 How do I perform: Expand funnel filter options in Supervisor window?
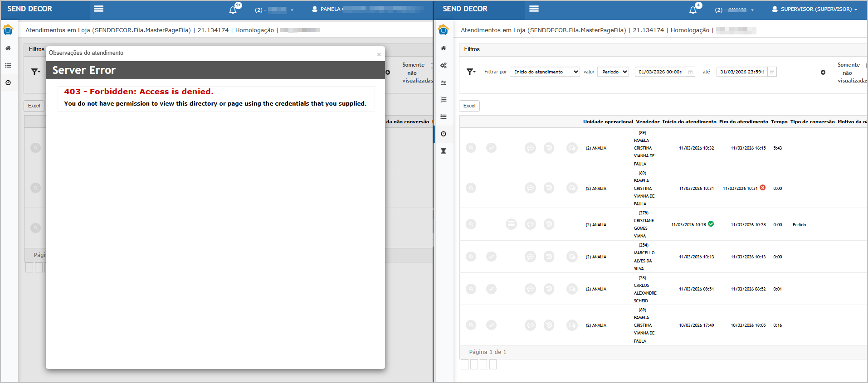tap(471, 72)
